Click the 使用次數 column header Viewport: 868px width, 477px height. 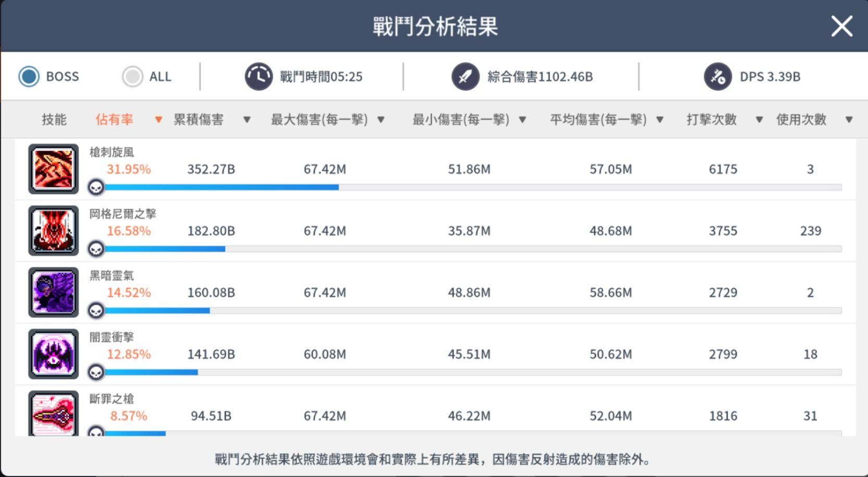tap(801, 119)
